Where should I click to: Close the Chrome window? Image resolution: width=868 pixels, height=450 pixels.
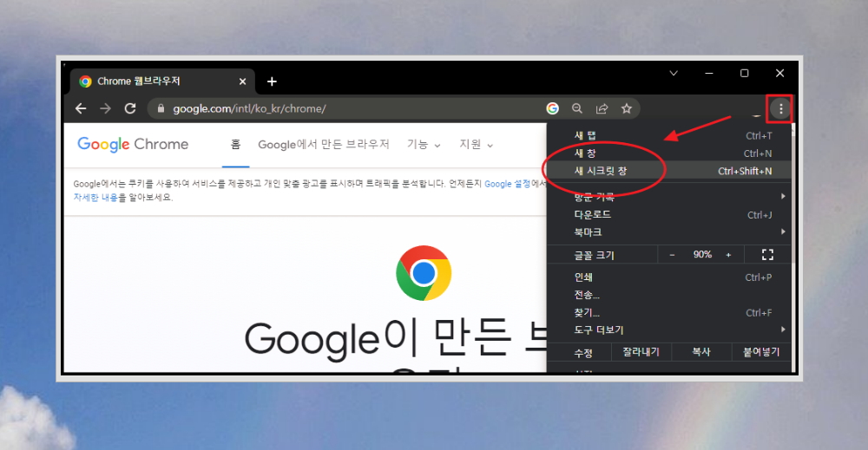(x=780, y=73)
